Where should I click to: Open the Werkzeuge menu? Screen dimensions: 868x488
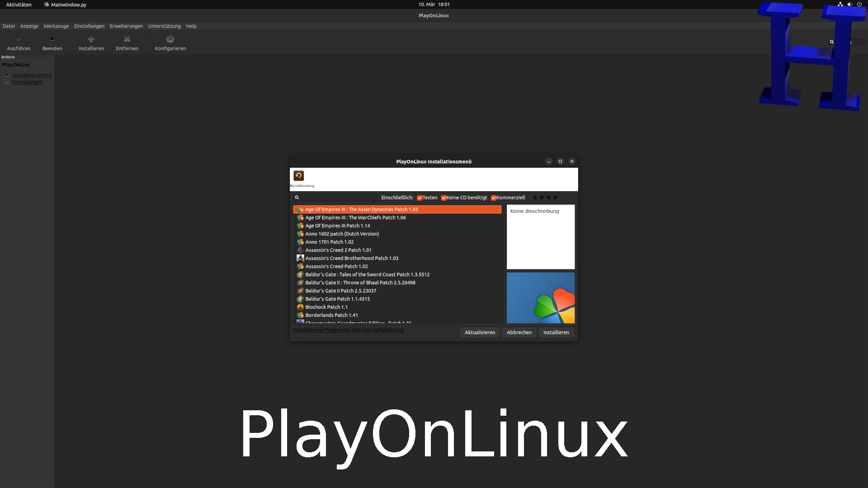click(56, 26)
